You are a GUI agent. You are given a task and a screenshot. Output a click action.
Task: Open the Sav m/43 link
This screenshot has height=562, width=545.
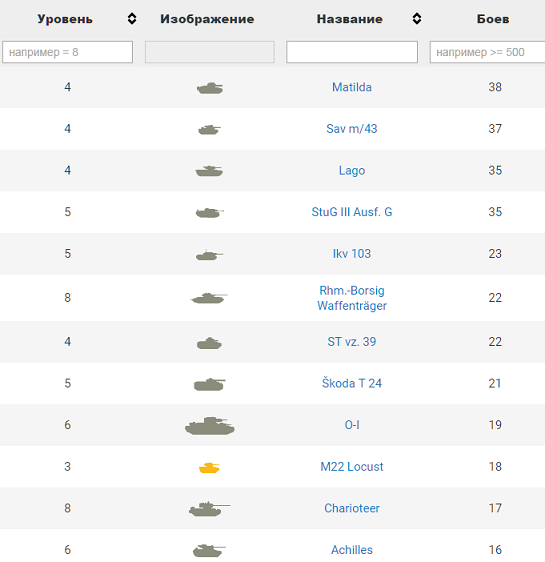point(352,129)
